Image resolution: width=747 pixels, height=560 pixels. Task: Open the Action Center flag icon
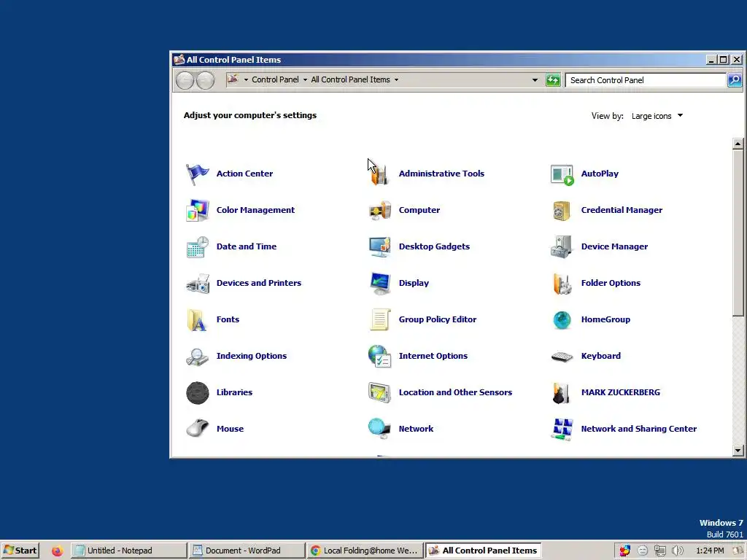pyautogui.click(x=197, y=174)
